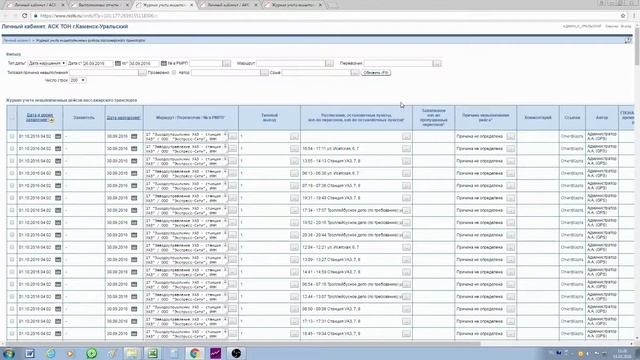Sort by 'Дата и время заведения' header link
Viewport: 640px width, 360px height.
coord(40,118)
